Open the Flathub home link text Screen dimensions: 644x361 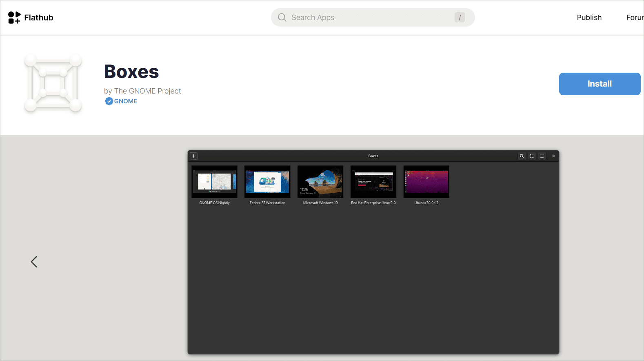point(39,18)
